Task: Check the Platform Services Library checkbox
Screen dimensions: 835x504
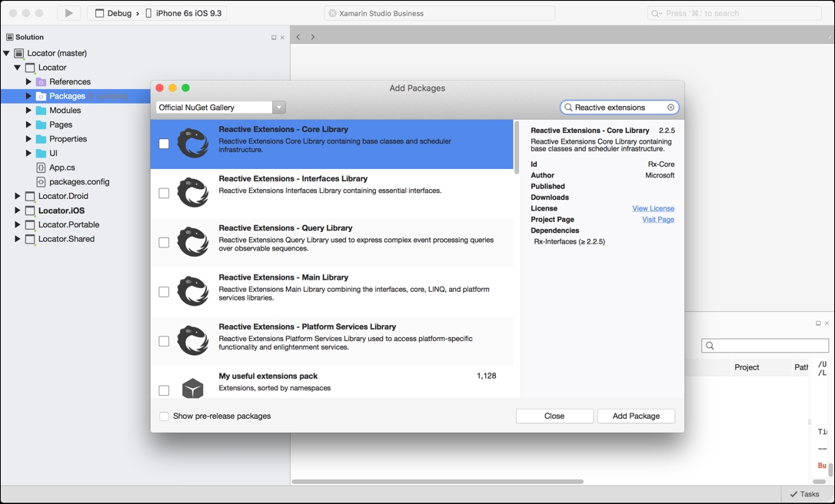Action: [164, 341]
